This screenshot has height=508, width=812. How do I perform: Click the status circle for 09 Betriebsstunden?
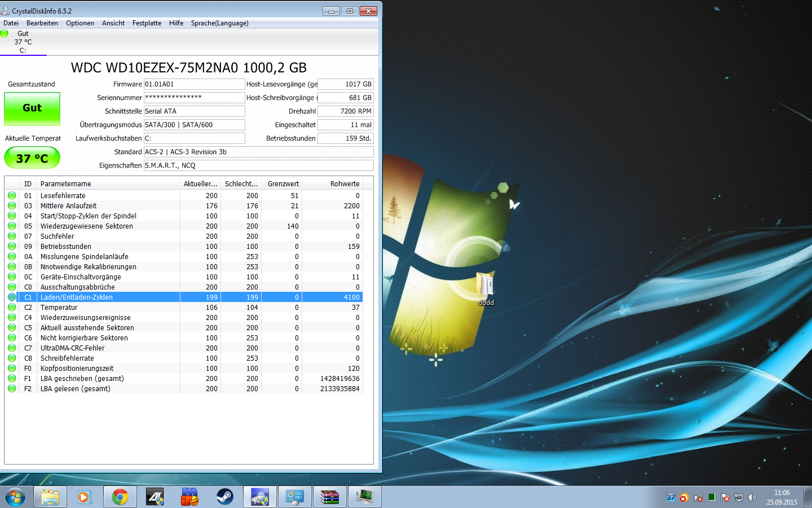[x=11, y=246]
